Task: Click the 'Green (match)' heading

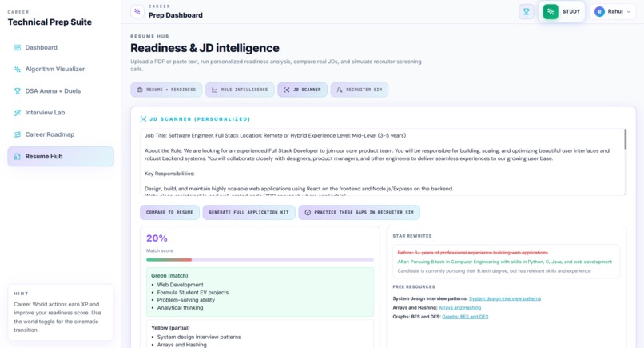Action: [x=169, y=276]
